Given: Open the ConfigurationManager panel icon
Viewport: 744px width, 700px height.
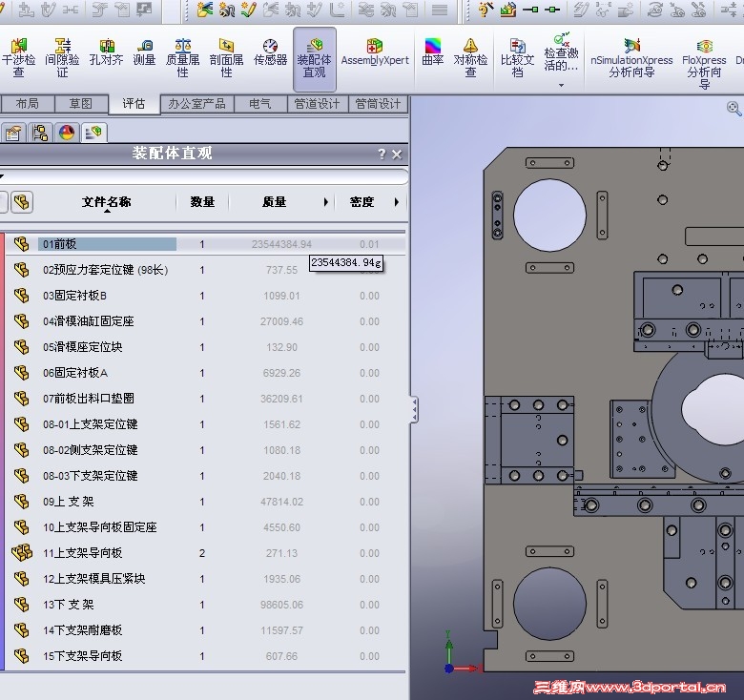Looking at the screenshot, I should [40, 133].
